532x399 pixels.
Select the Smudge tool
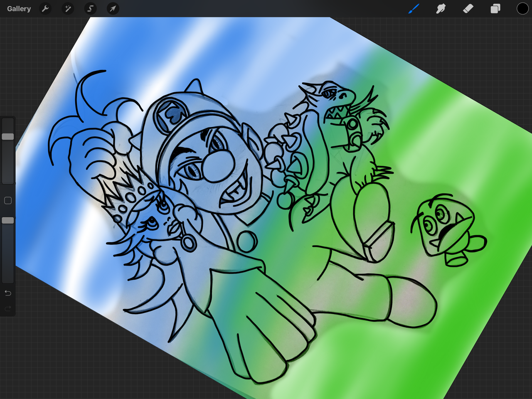tap(441, 8)
